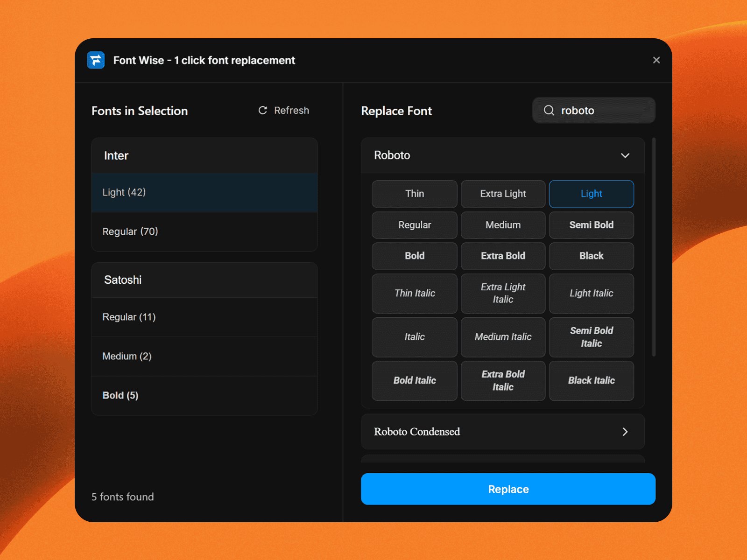Select the Semi Bold weight
The height and width of the screenshot is (560, 747).
[x=591, y=225]
